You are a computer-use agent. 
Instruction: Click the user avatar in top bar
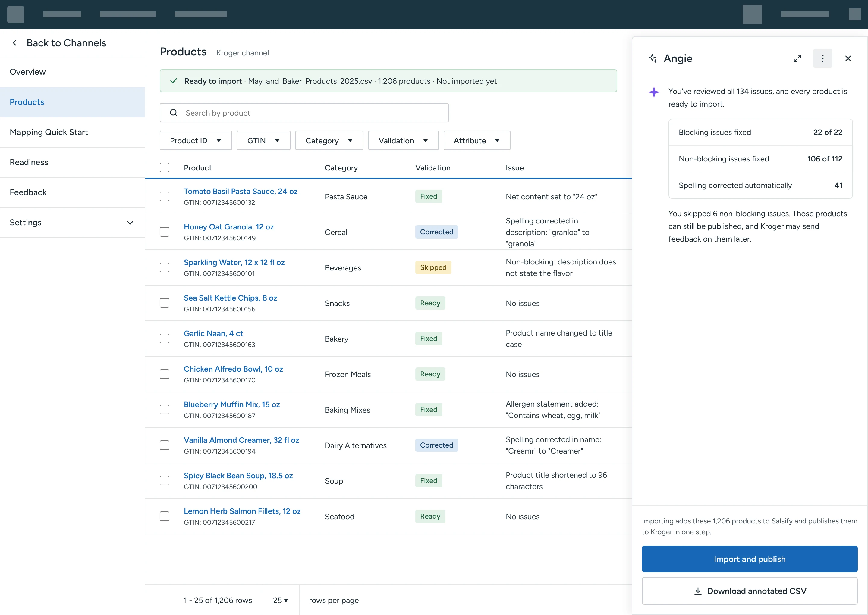pos(752,14)
